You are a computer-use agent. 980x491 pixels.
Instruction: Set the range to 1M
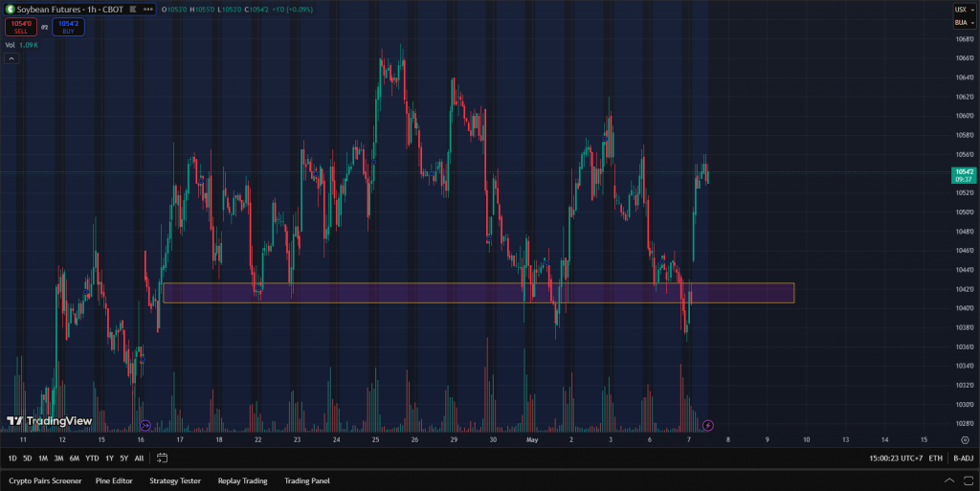(x=42, y=458)
